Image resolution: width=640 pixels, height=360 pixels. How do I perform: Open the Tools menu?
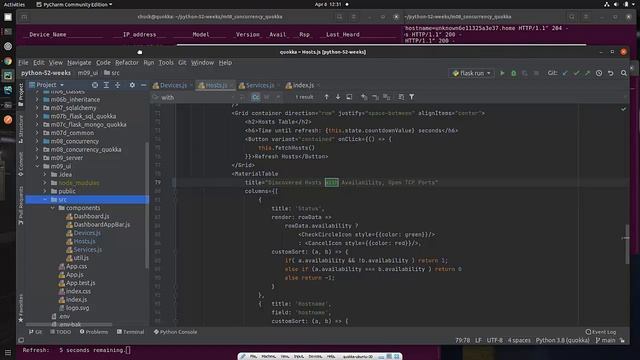click(166, 62)
